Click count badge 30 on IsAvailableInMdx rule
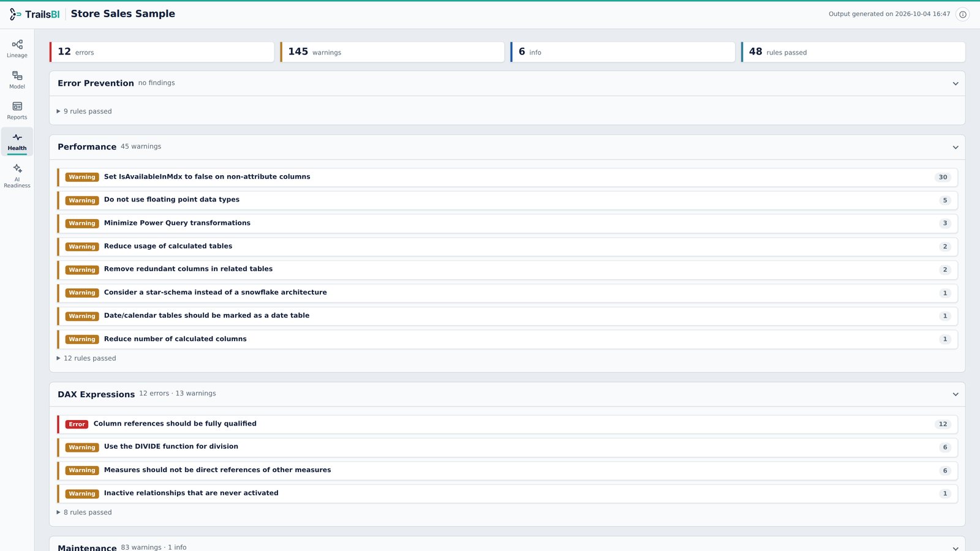This screenshot has height=551, width=980. tap(943, 177)
